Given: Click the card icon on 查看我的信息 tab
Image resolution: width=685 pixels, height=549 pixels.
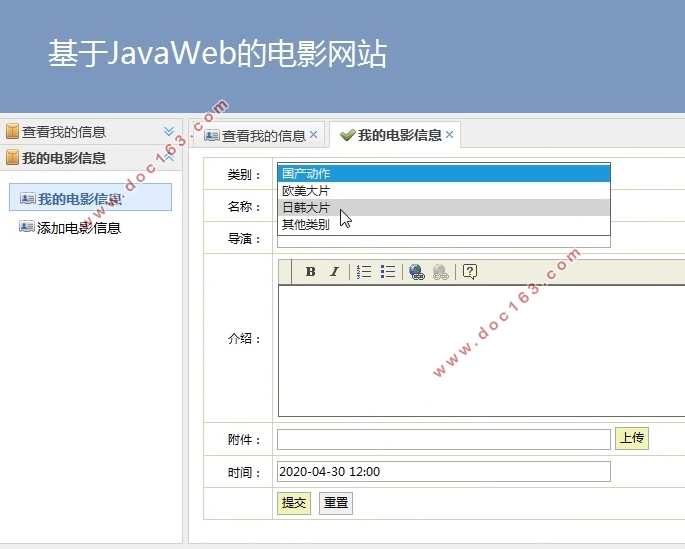Looking at the screenshot, I should point(212,135).
